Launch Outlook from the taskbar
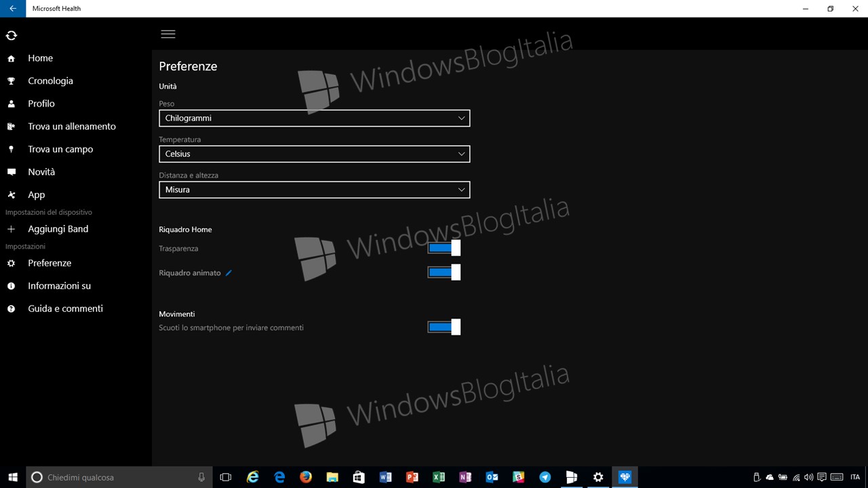This screenshot has height=488, width=868. click(492, 477)
